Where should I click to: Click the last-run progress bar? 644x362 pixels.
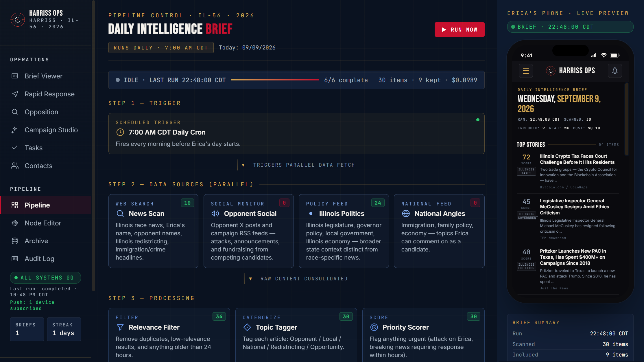[275, 80]
